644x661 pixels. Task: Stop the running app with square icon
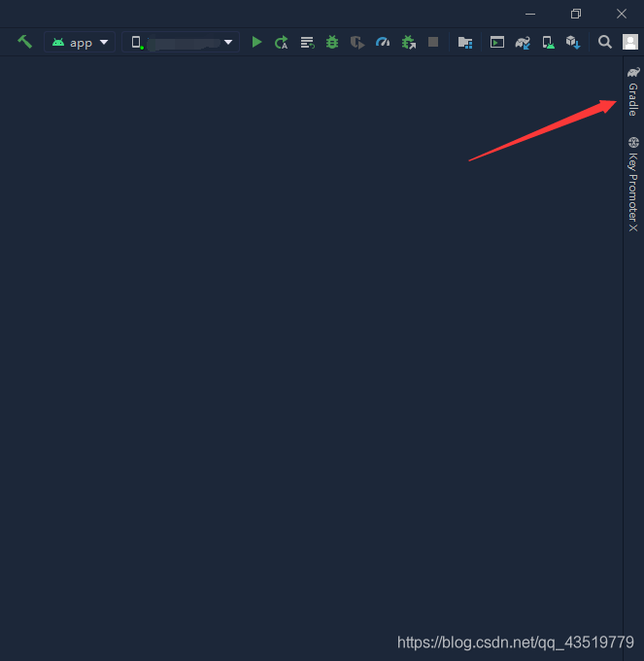433,42
